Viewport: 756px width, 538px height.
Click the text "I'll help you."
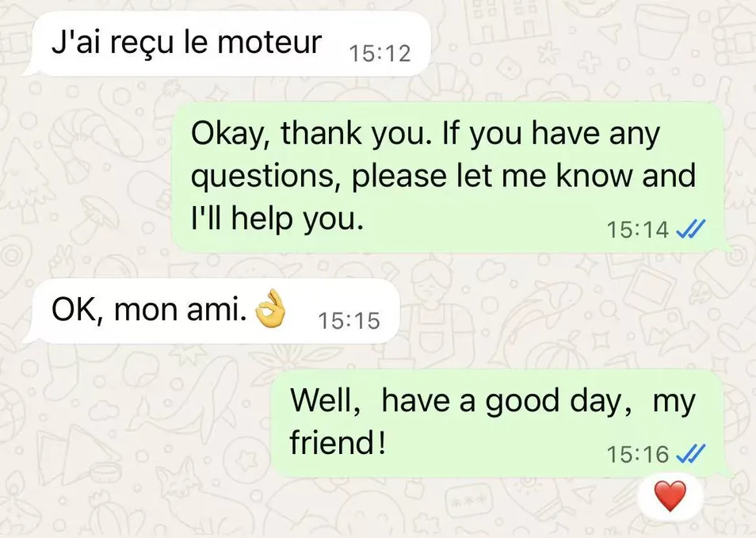coord(277,219)
